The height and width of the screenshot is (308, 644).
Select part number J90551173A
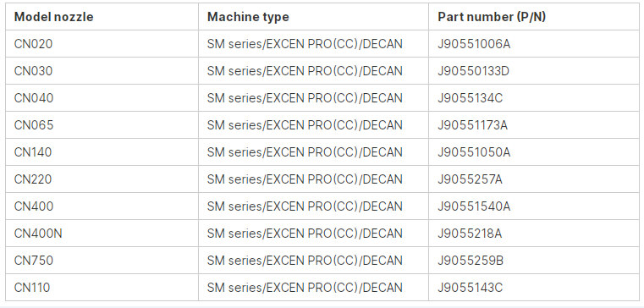[473, 125]
